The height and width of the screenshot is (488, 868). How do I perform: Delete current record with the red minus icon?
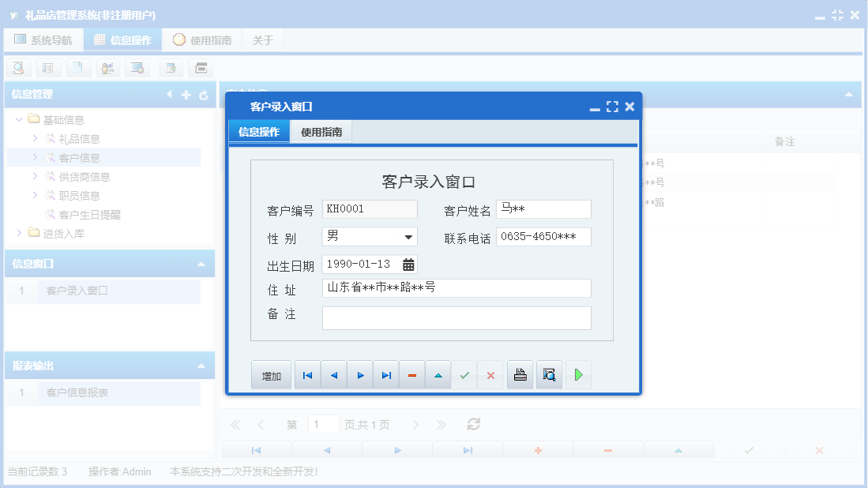point(411,374)
